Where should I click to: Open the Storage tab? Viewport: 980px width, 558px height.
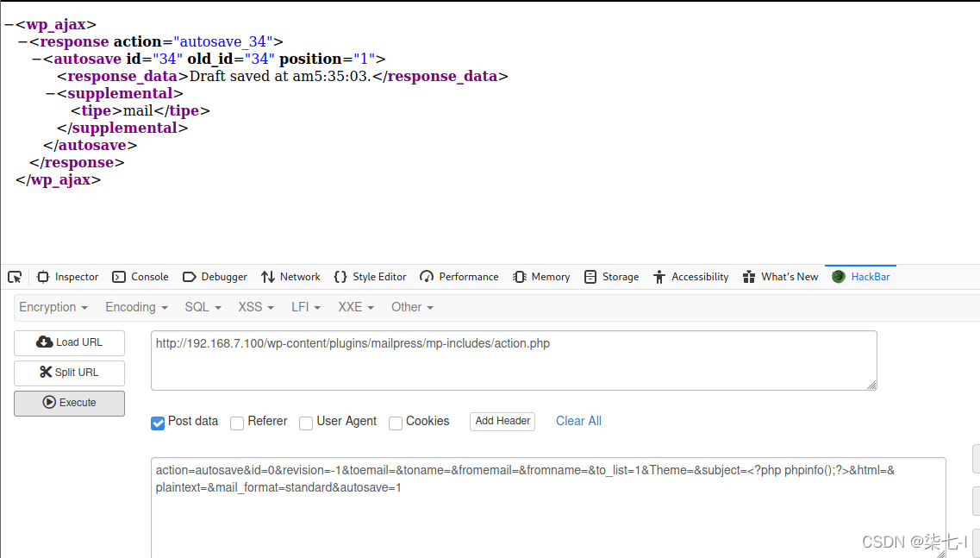(611, 277)
